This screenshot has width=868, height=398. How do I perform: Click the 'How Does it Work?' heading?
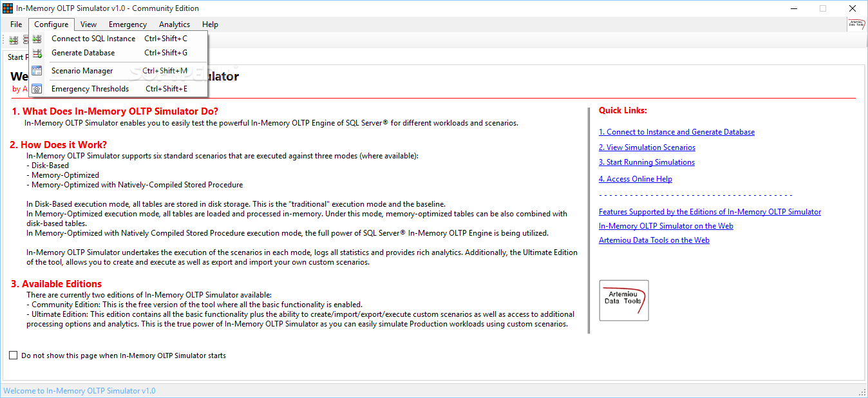coord(58,145)
